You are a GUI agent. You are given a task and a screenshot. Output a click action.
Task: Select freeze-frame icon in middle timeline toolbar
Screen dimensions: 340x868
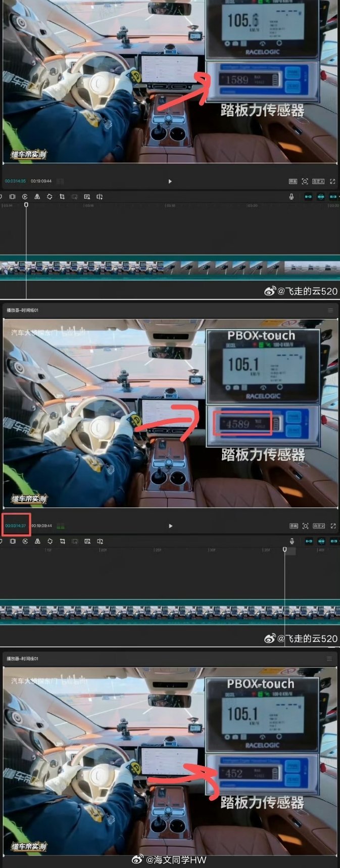(x=13, y=541)
